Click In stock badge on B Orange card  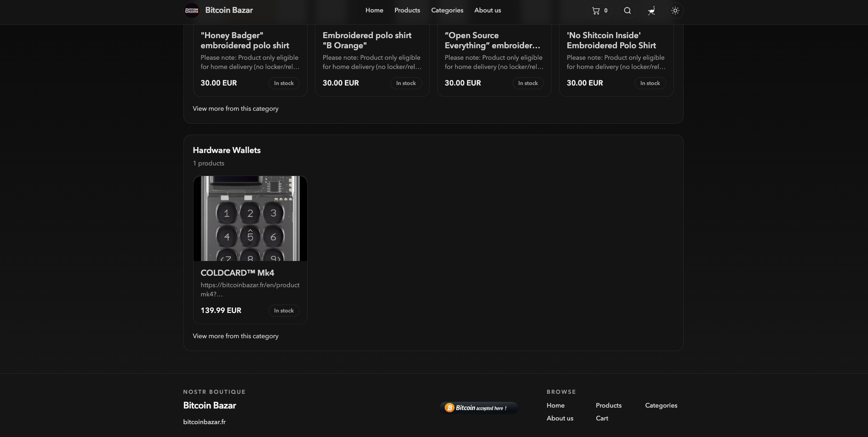[x=406, y=83]
